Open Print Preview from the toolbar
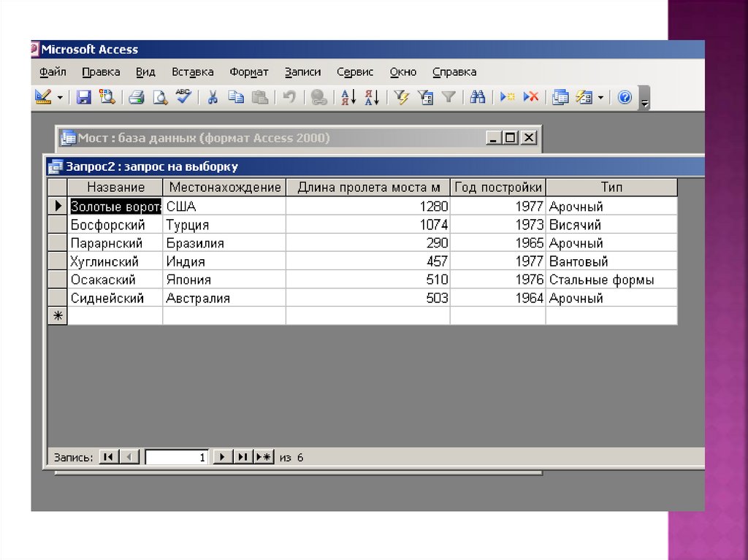 point(159,97)
